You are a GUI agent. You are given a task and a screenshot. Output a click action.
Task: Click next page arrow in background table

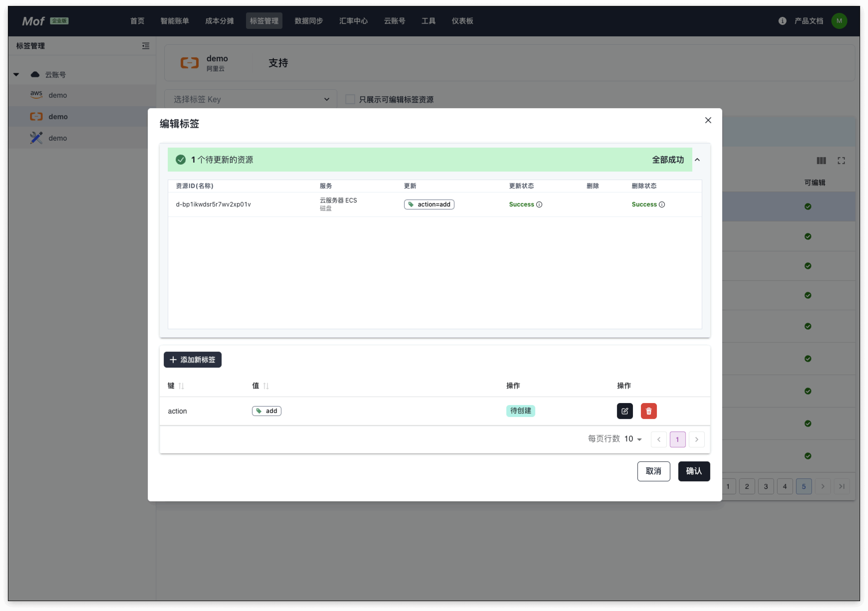click(x=822, y=486)
